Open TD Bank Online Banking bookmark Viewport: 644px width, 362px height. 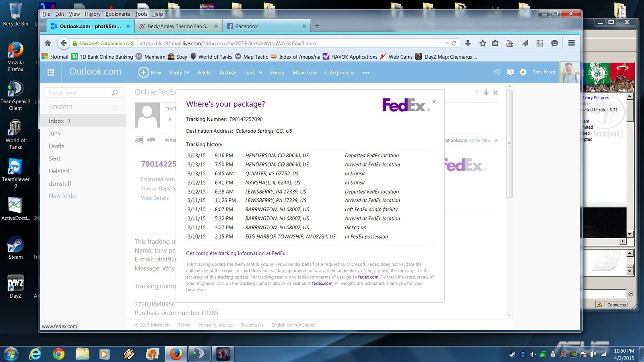[x=102, y=57]
